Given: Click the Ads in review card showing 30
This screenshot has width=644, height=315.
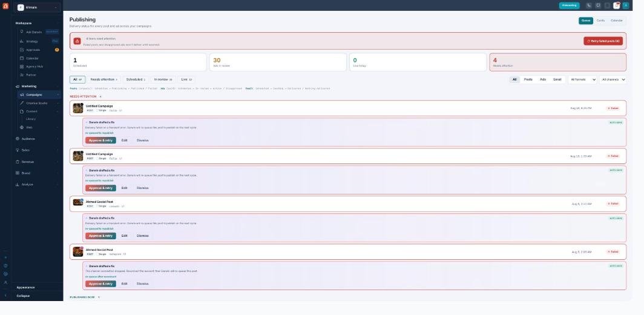Looking at the screenshot, I should pos(278,62).
